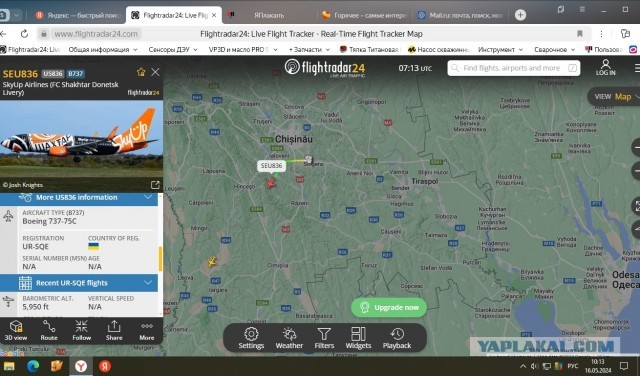Open the Сенсоры ДЭУ bookmarks folder
This screenshot has height=376, width=640.
[173, 49]
